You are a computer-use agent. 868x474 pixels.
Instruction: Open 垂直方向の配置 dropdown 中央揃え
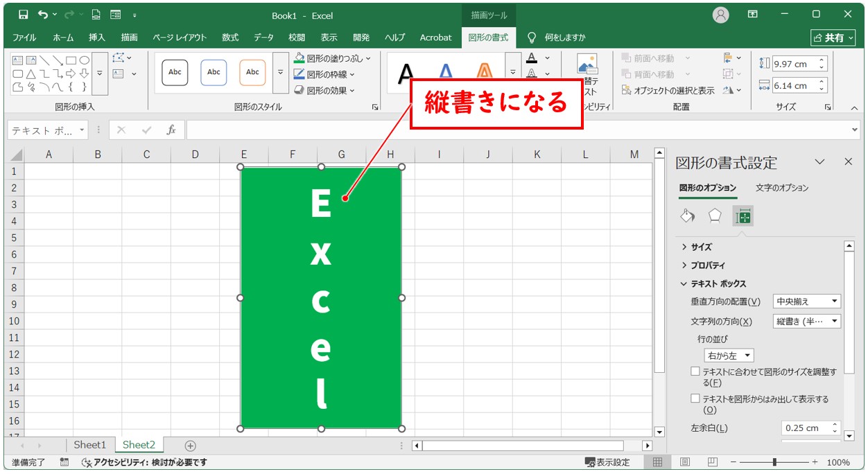807,301
